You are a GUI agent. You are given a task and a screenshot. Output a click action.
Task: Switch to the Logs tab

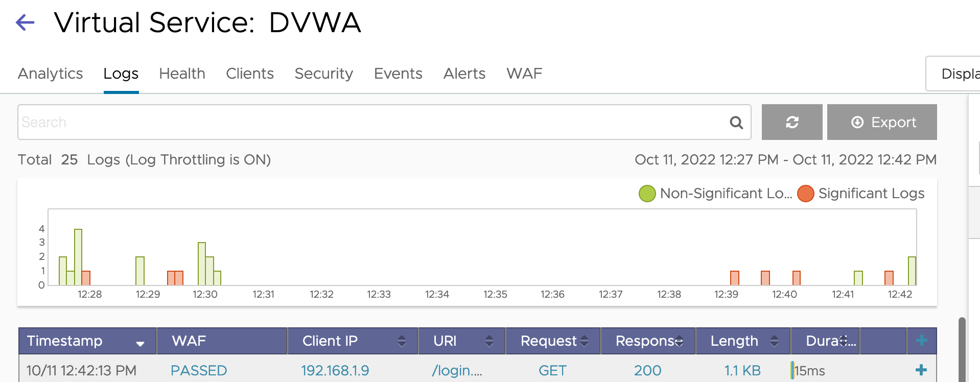(121, 74)
